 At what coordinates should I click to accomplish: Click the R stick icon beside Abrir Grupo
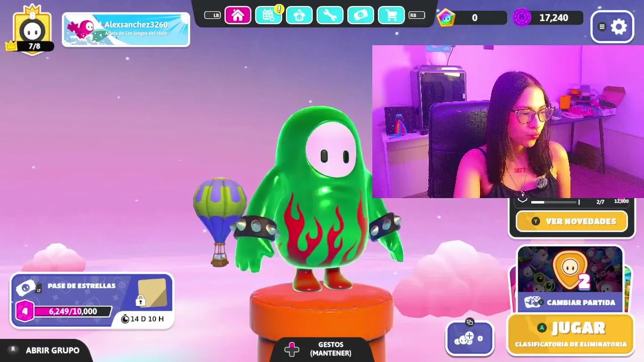[x=14, y=349]
